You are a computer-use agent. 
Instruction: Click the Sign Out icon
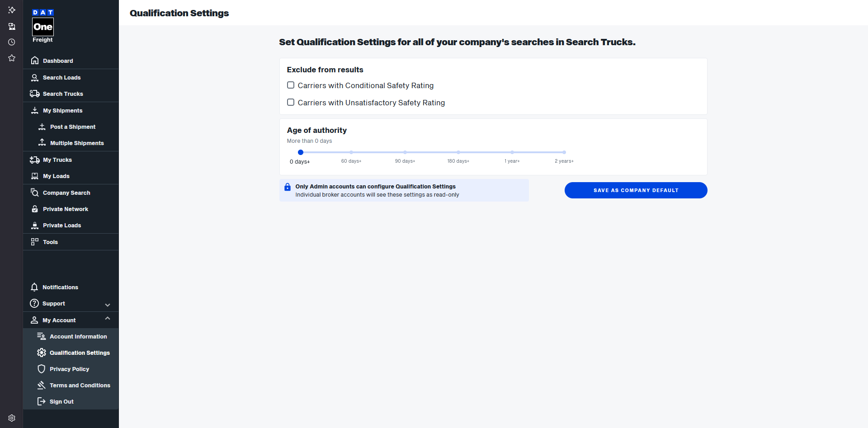[41, 401]
